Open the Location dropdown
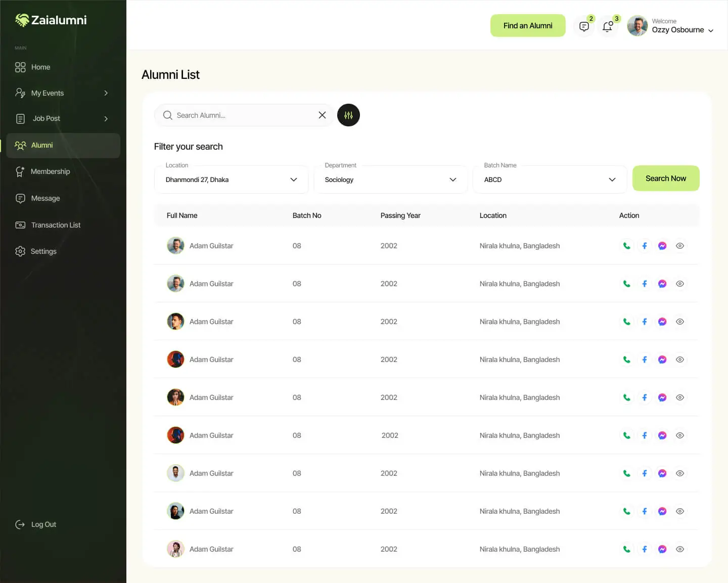 (231, 180)
